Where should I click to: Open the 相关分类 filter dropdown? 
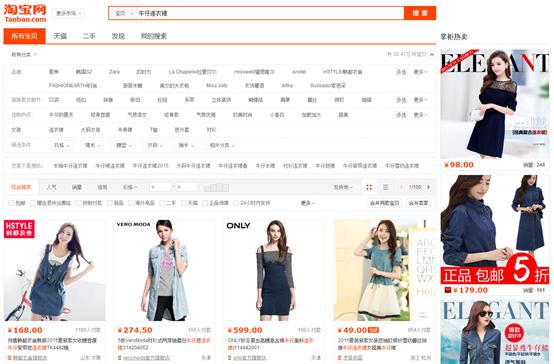223,145
